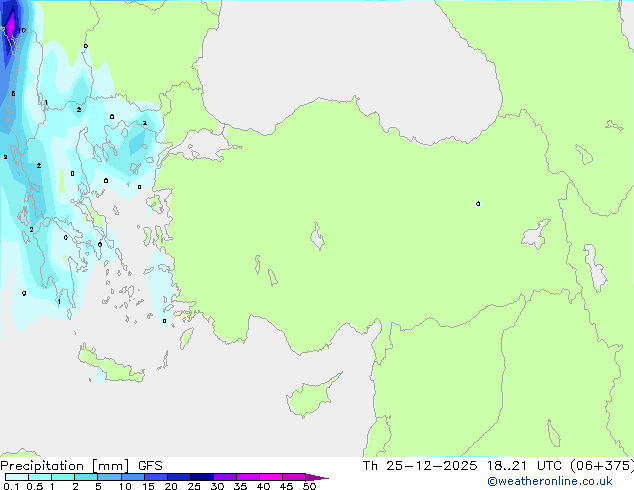The image size is (634, 490).
Task: Click the '20' legend scale label
Action: pos(171,486)
